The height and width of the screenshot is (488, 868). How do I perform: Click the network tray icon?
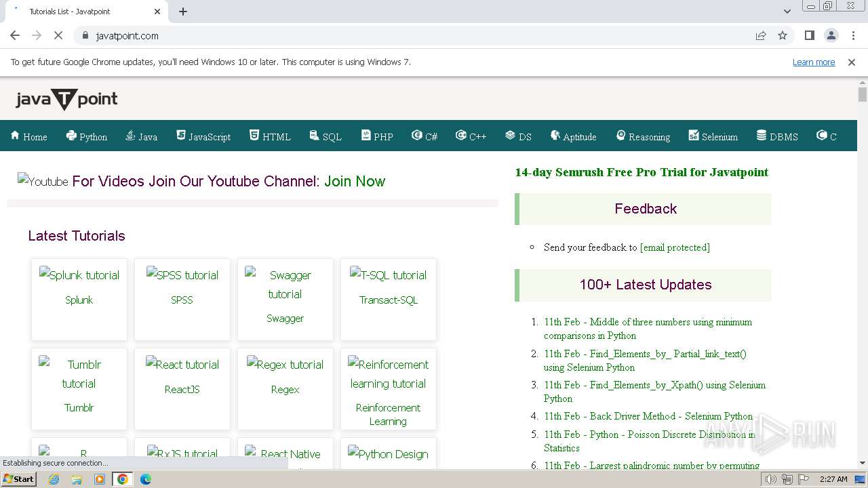[787, 479]
